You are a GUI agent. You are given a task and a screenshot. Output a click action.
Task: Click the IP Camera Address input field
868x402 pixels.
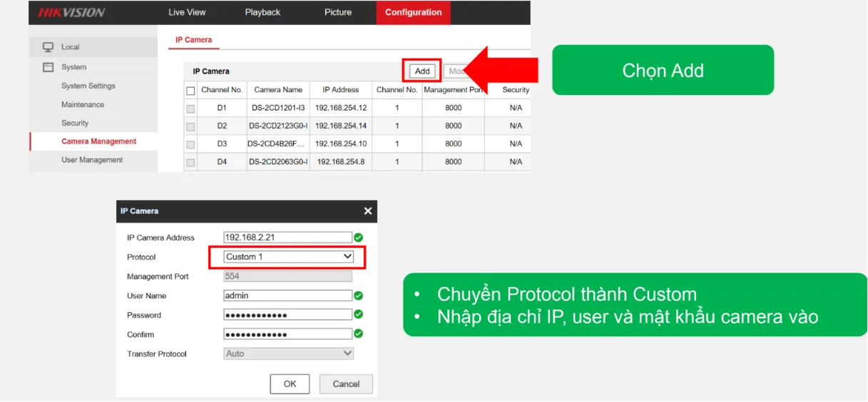(x=288, y=238)
